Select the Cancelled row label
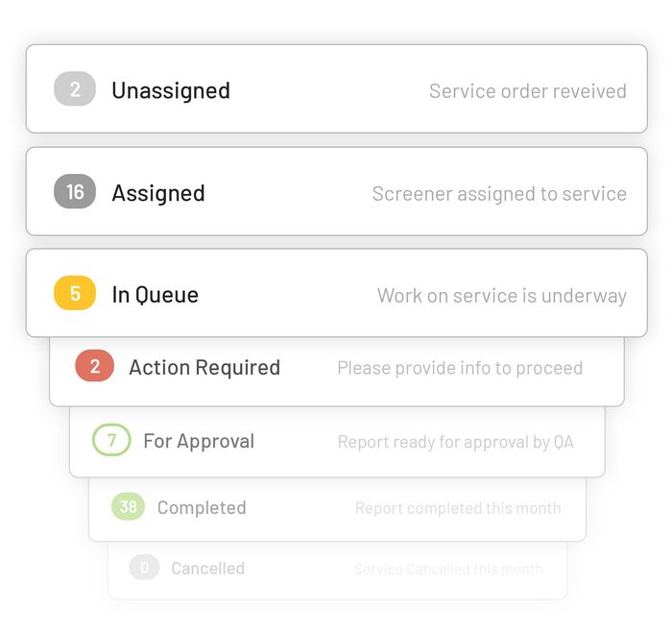This screenshot has height=633, width=672. pos(208,569)
